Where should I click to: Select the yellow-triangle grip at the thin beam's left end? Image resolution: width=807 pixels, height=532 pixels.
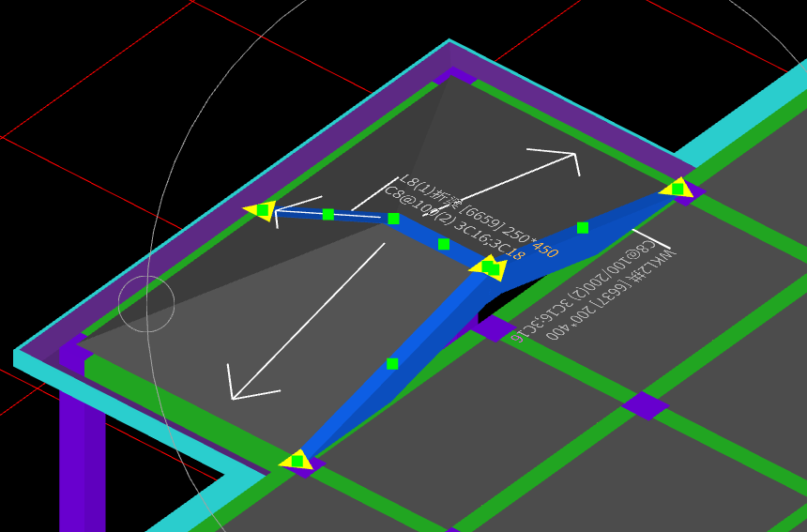(261, 210)
